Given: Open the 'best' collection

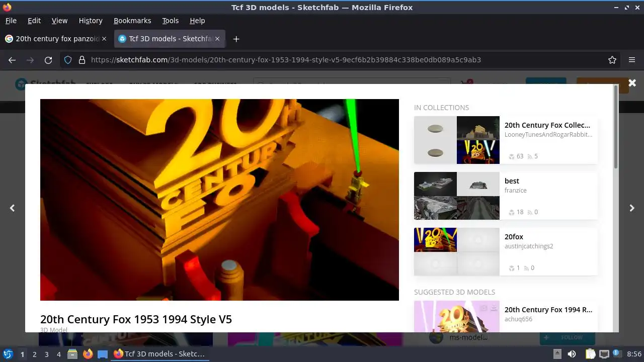Looking at the screenshot, I should (x=512, y=181).
